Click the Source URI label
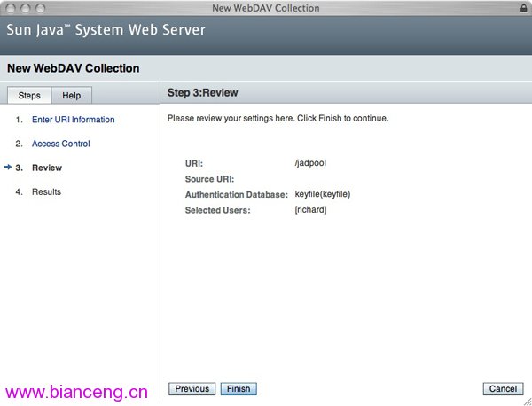The image size is (532, 406). click(x=209, y=179)
